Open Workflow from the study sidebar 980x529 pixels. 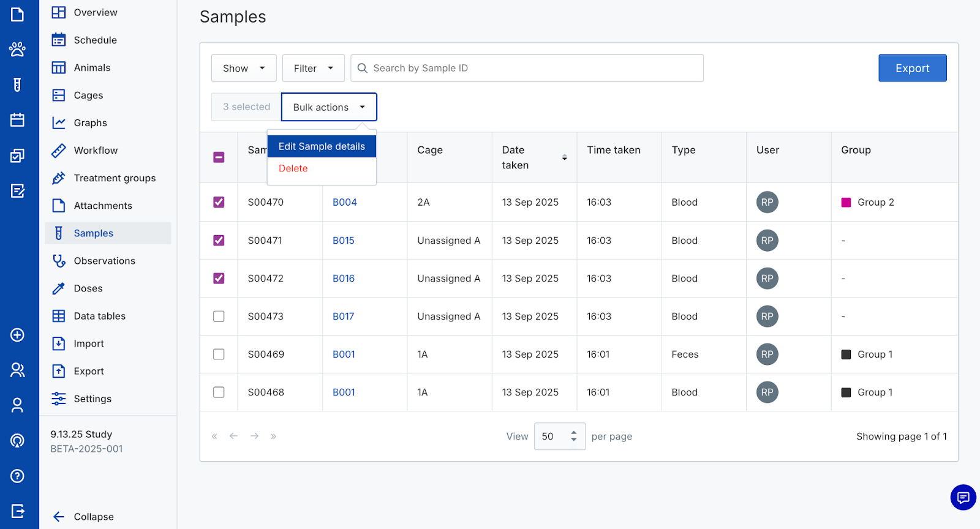click(96, 151)
